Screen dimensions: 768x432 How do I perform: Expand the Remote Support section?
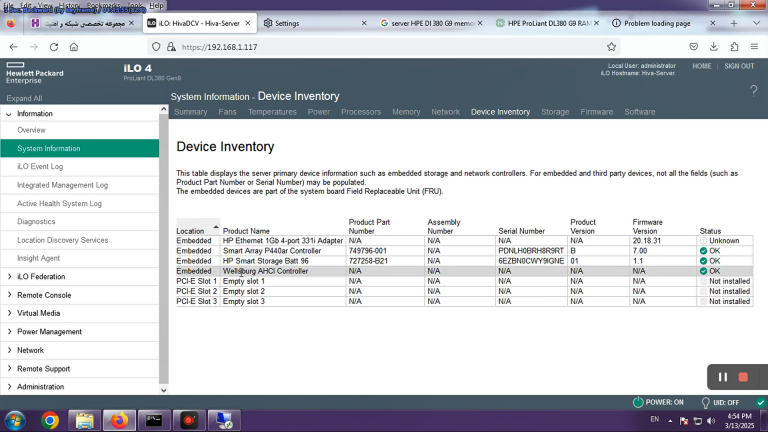point(9,368)
